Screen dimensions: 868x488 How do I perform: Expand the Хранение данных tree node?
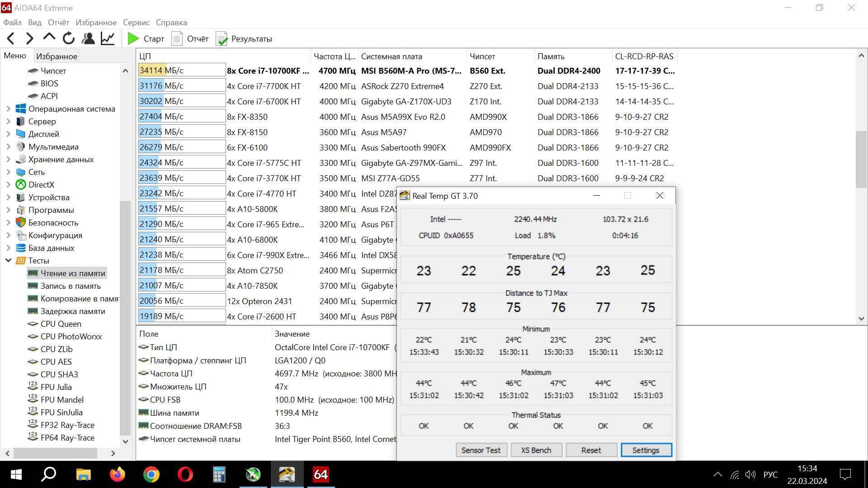pos(8,160)
